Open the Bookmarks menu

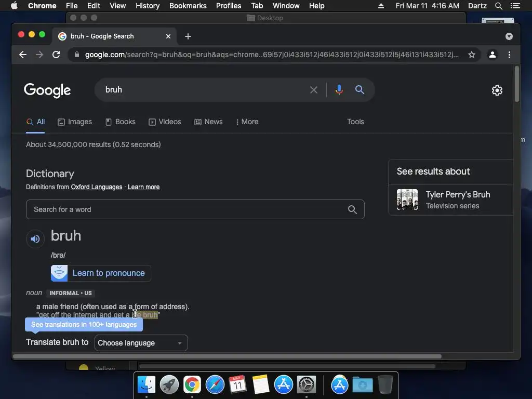click(188, 6)
